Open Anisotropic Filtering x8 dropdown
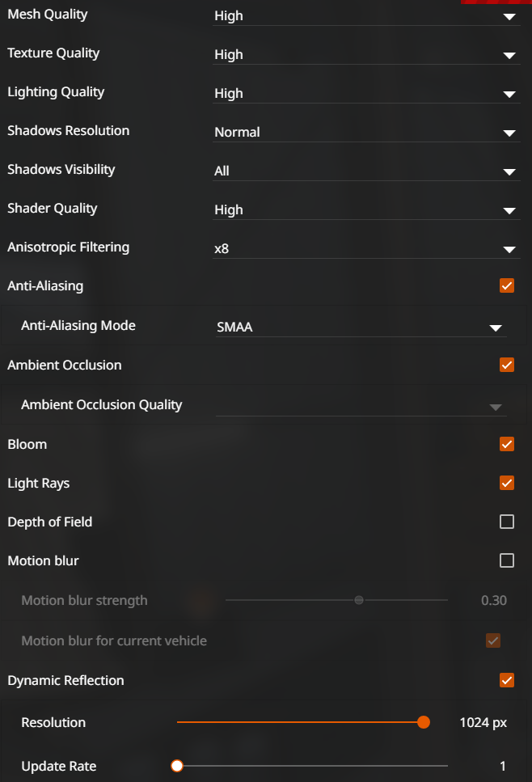The height and width of the screenshot is (782, 532). tap(365, 248)
